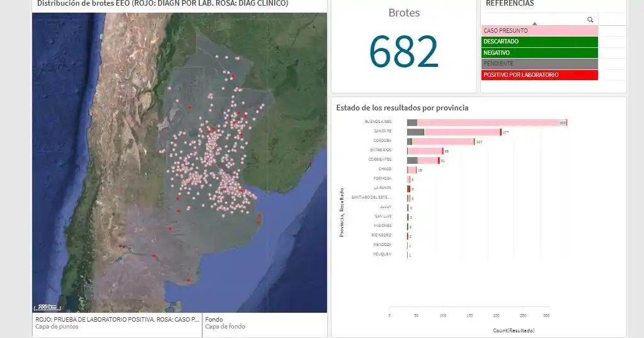Viewport: 644px width, 338px height.
Task: Select the CASO PRESUNTO filter value
Action: click(539, 30)
